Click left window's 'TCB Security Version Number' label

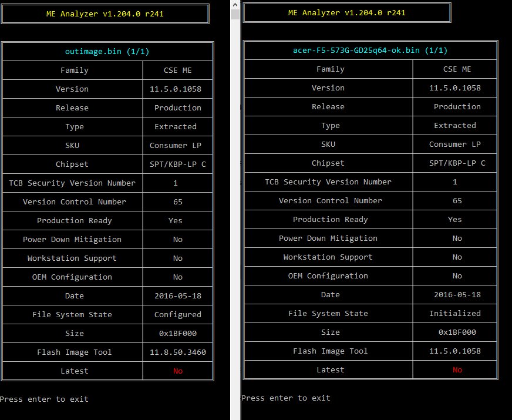tap(72, 183)
